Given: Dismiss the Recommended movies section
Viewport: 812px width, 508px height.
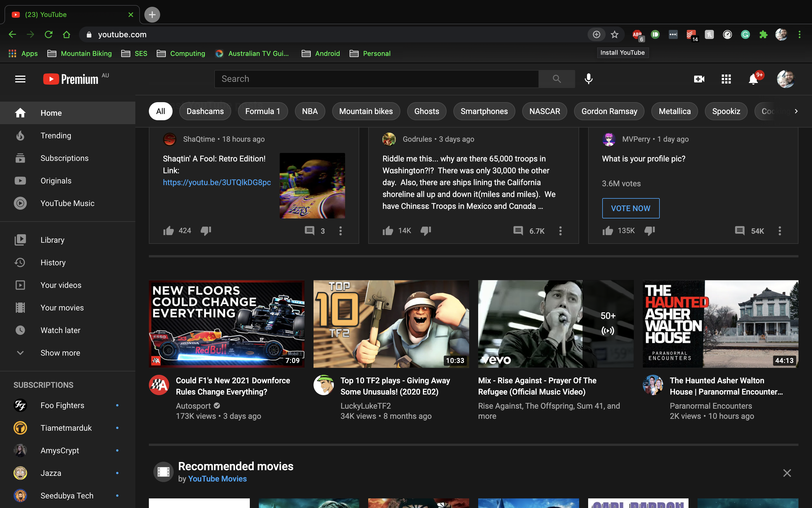Looking at the screenshot, I should tap(787, 473).
